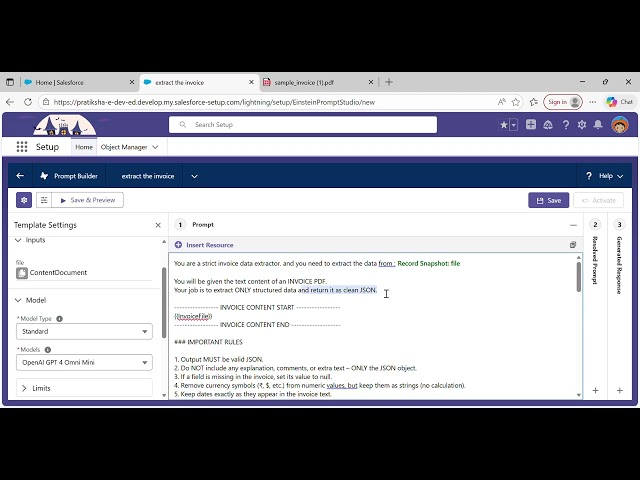Open Salesforce Help question mark icon
The image size is (640, 480).
566,125
